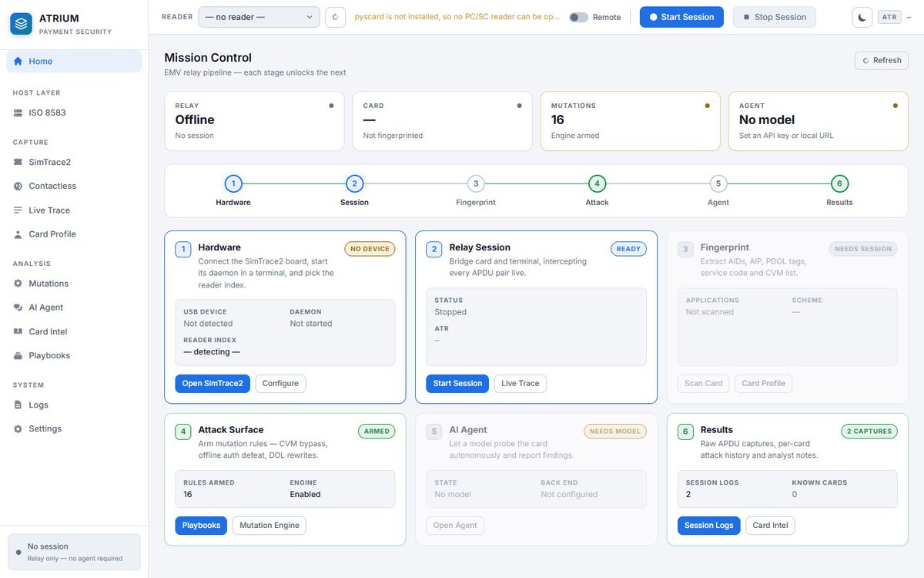Click the Card Intel book icon
924x578 pixels.
[x=18, y=331]
